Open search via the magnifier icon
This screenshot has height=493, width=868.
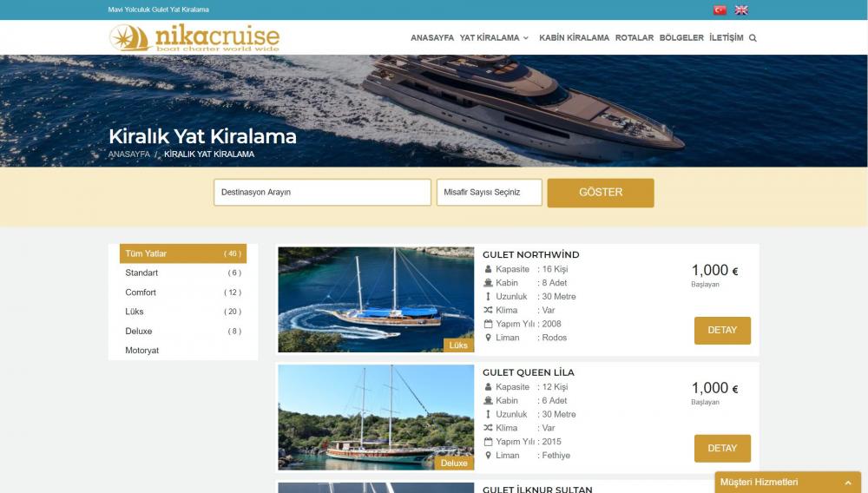pos(753,38)
